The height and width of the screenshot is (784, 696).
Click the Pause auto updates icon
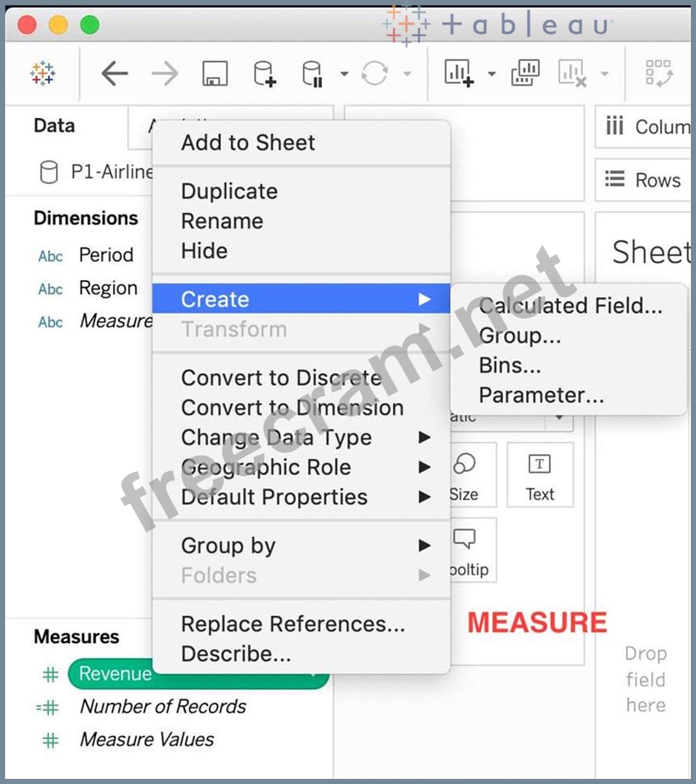(x=312, y=75)
